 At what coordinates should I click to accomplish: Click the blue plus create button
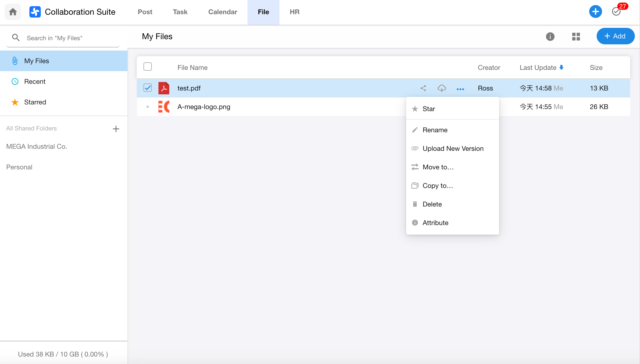coord(595,12)
